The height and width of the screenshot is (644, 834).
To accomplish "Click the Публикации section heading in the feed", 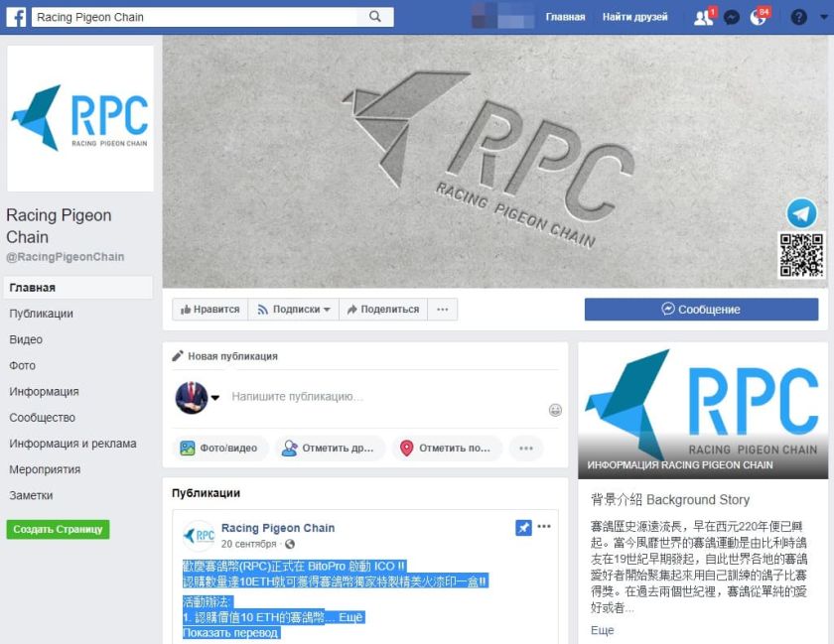I will tap(206, 493).
